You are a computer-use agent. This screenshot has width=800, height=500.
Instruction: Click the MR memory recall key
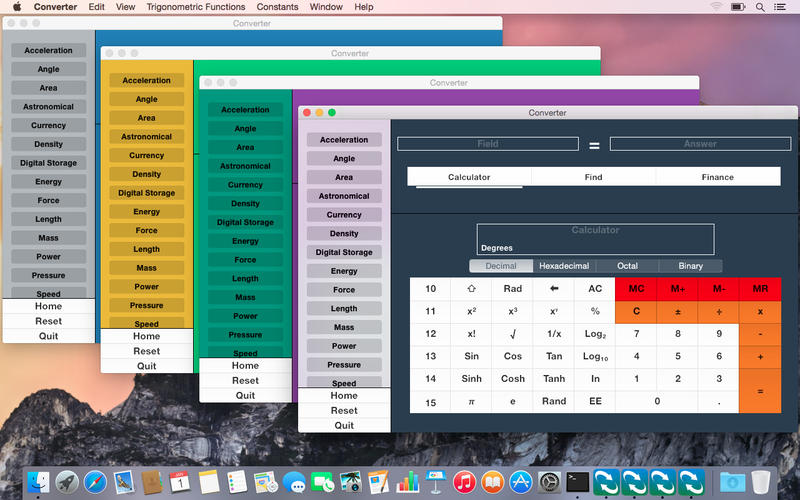(760, 289)
